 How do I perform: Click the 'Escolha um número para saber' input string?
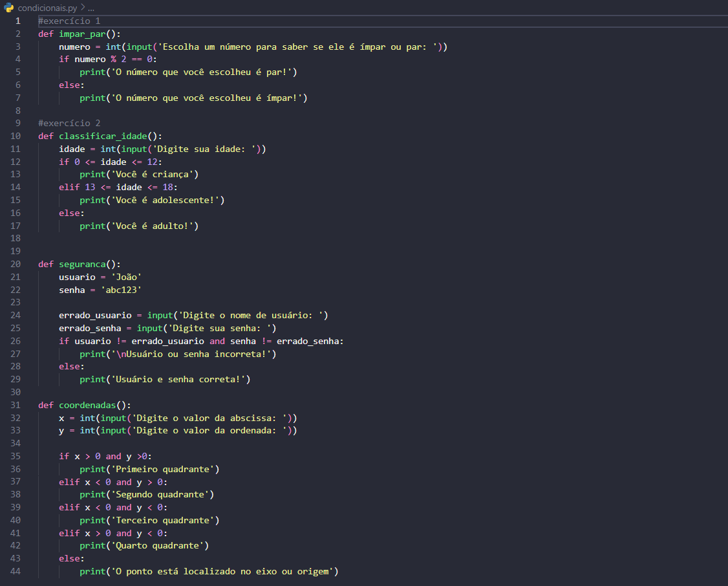coord(297,47)
